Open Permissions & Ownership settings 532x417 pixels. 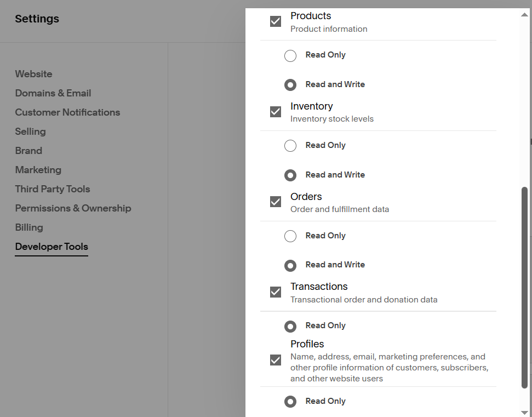coord(73,208)
